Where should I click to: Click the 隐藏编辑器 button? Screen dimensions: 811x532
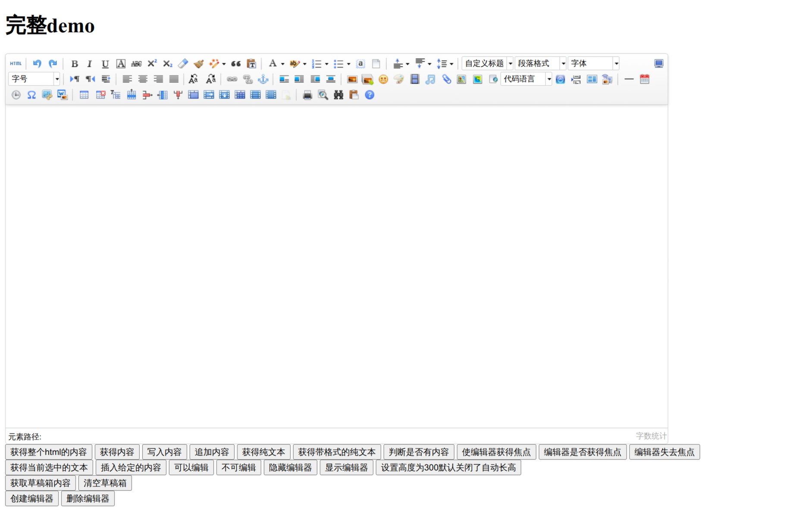[291, 468]
